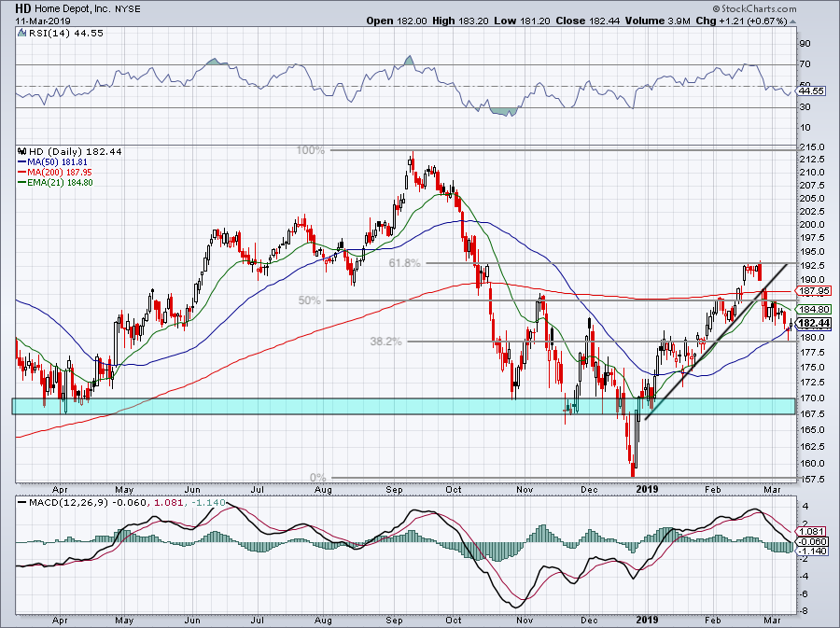The image size is (840, 628).
Task: Click the Sep label under the MACD panel
Action: click(x=394, y=620)
